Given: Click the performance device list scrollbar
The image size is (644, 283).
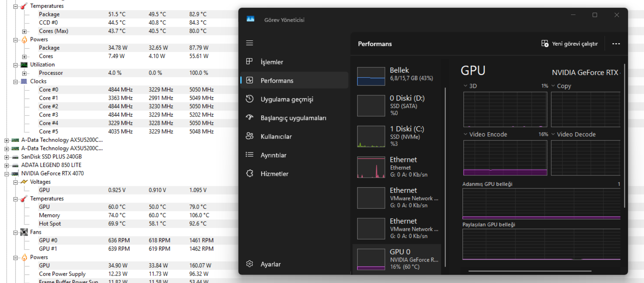Looking at the screenshot, I should point(445,177).
